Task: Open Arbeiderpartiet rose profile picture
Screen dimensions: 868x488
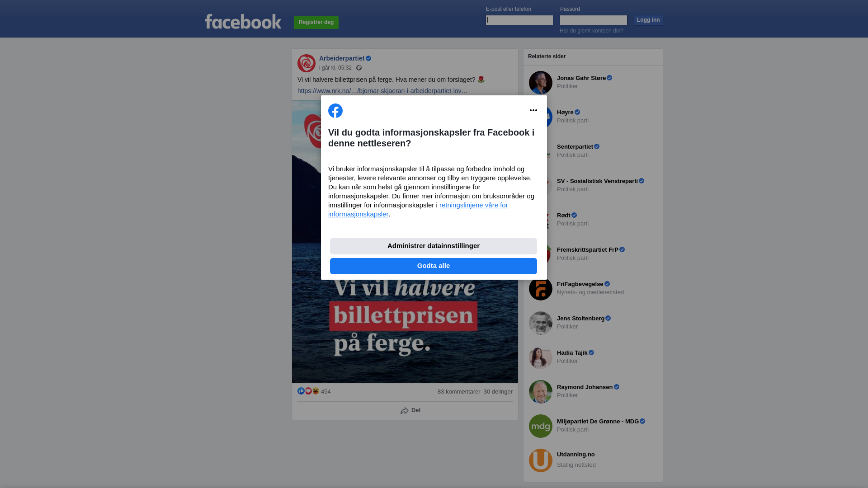Action: coord(307,63)
